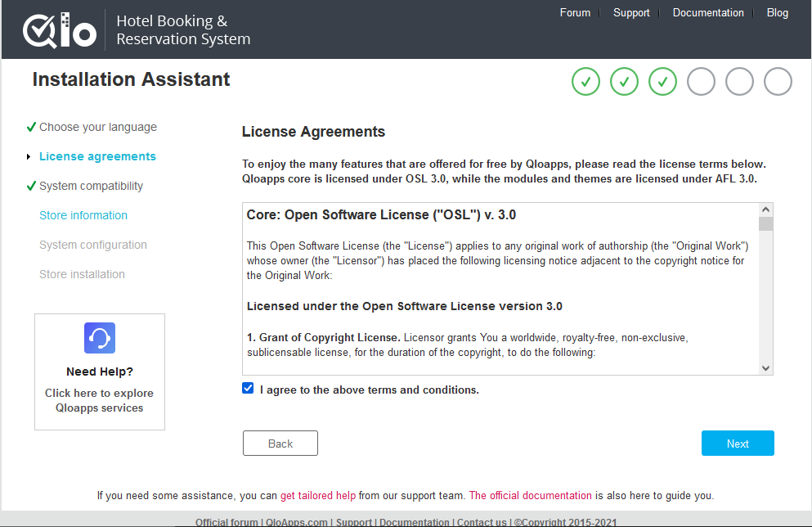
Task: Open the Support link in header
Action: coord(631,12)
